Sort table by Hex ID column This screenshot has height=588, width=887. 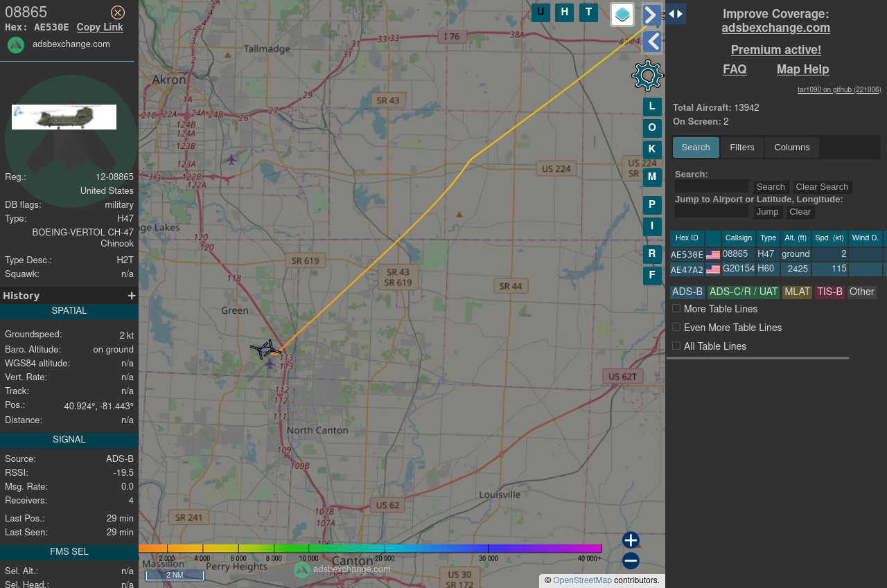[687, 238]
